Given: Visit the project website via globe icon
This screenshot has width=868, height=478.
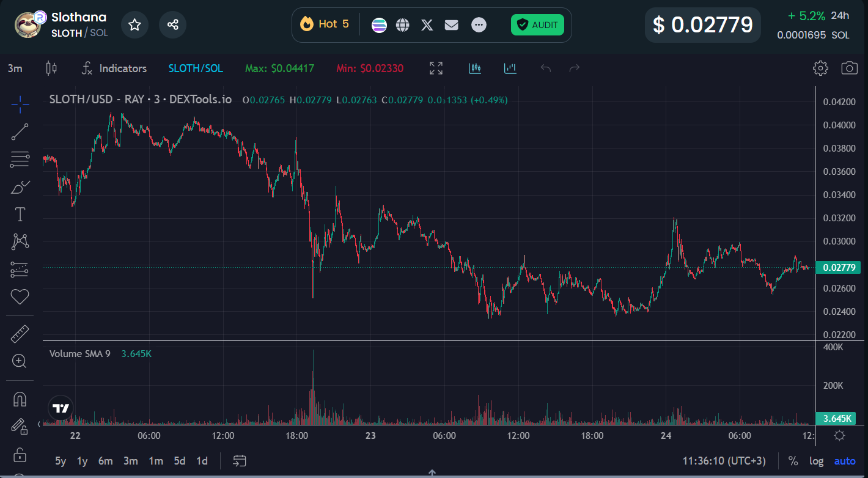Looking at the screenshot, I should click(x=402, y=25).
